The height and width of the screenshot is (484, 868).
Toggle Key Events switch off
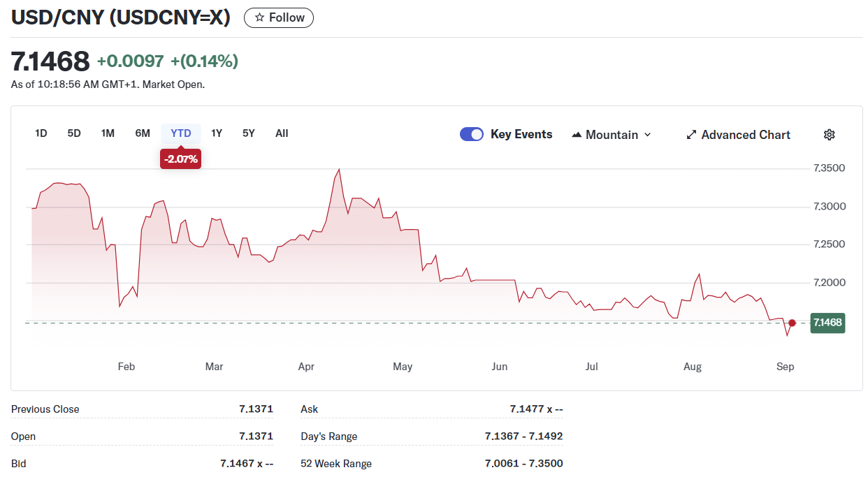pos(471,134)
